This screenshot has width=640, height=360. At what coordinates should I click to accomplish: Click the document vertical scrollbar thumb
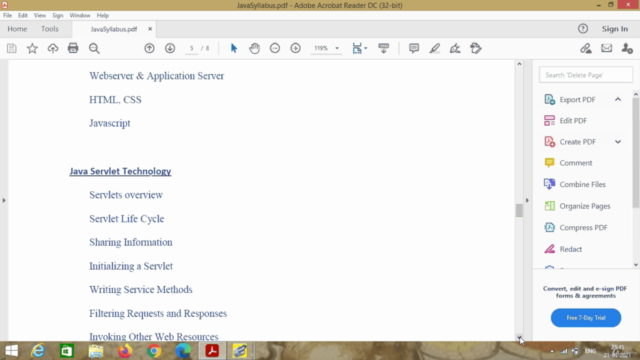519,211
